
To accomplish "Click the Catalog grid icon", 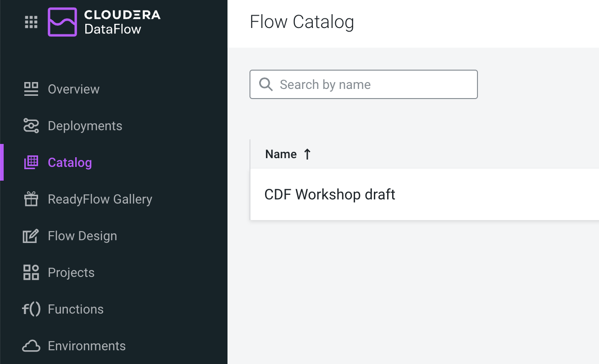I will coord(31,162).
